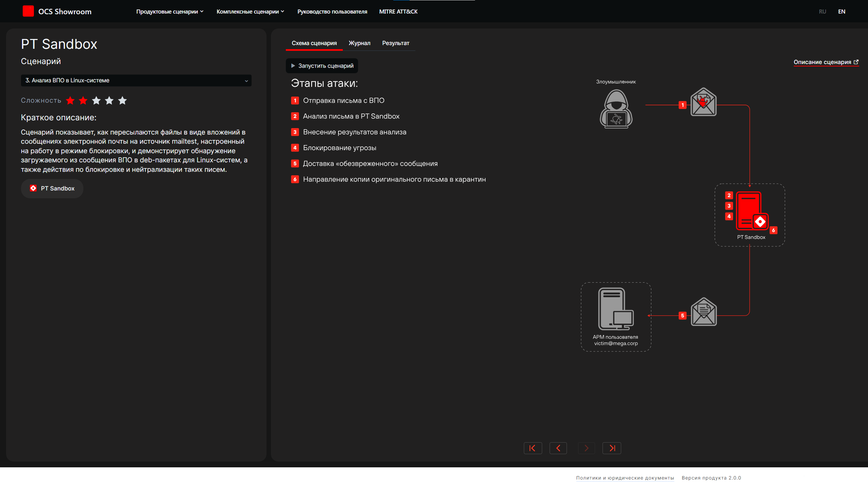Click step 5 marker in the diagram
The height and width of the screenshot is (488, 868).
tap(683, 316)
